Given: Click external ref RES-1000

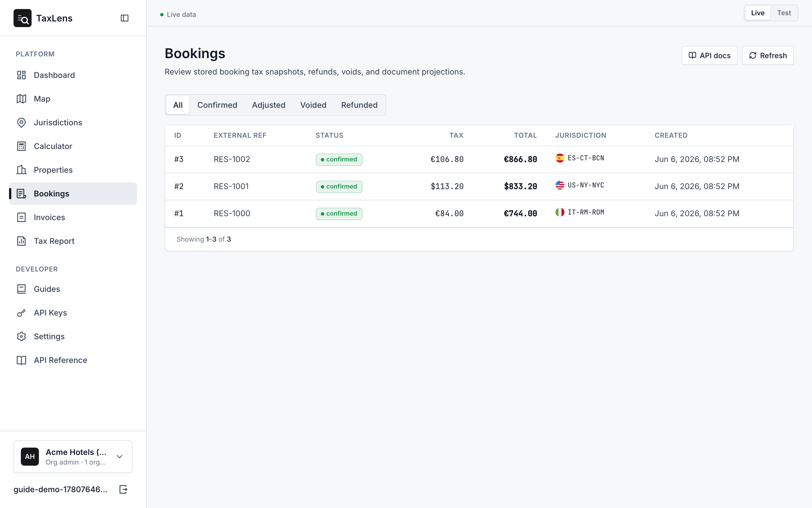Looking at the screenshot, I should [x=232, y=213].
